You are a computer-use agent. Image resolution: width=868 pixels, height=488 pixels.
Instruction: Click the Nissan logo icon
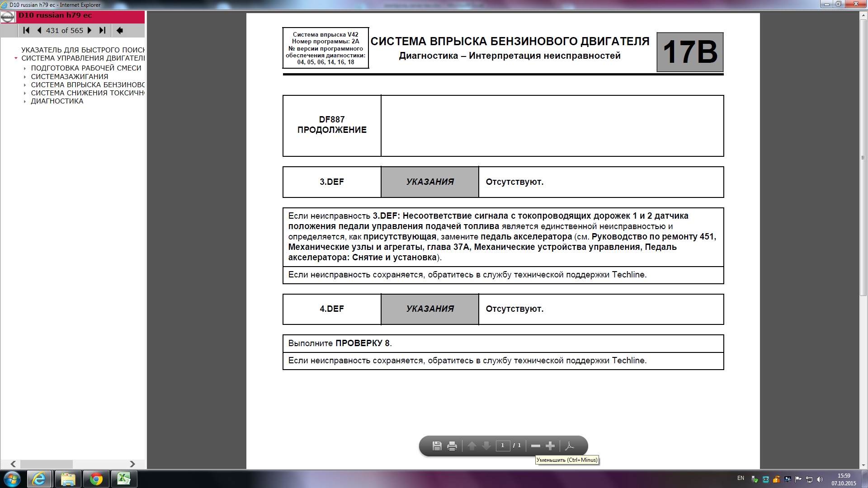(x=8, y=17)
